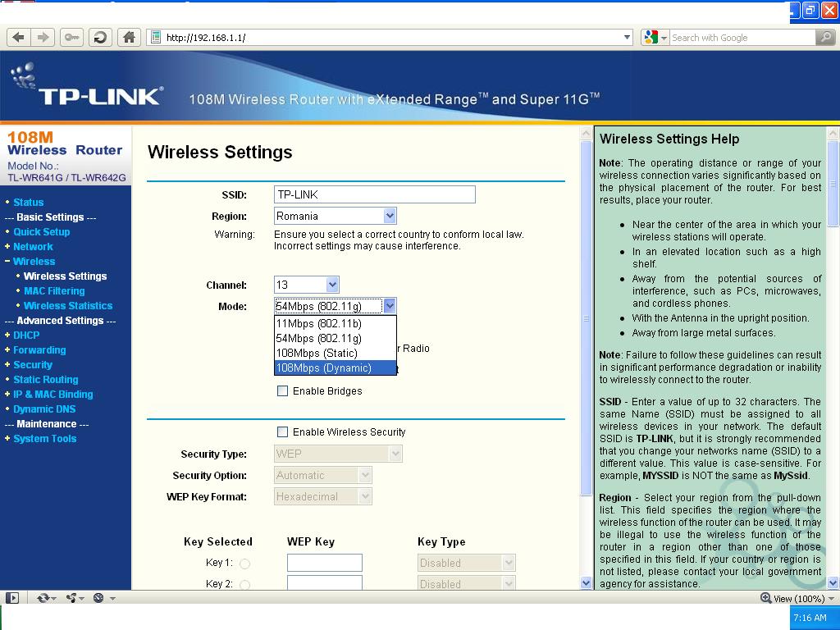The image size is (840, 630).
Task: Click the help pane scrollbar thumb
Action: (x=833, y=184)
